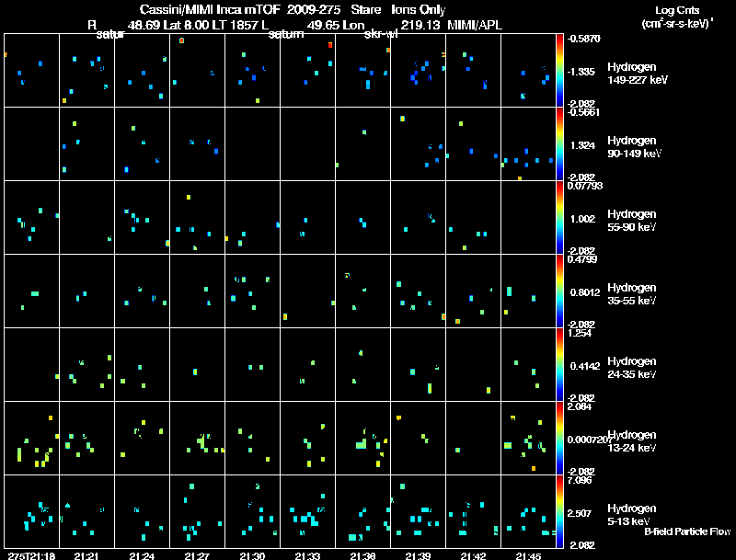
Task: Click the '0.0007207' scale value
Action: point(590,440)
